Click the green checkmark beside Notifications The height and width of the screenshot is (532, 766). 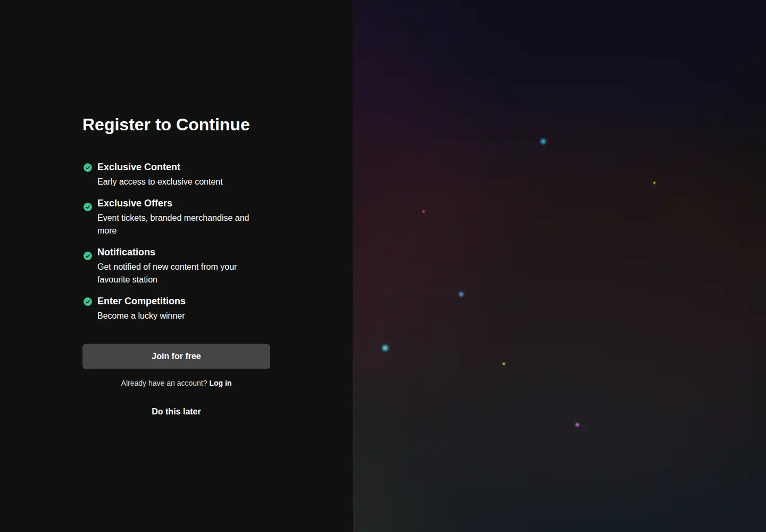point(88,256)
